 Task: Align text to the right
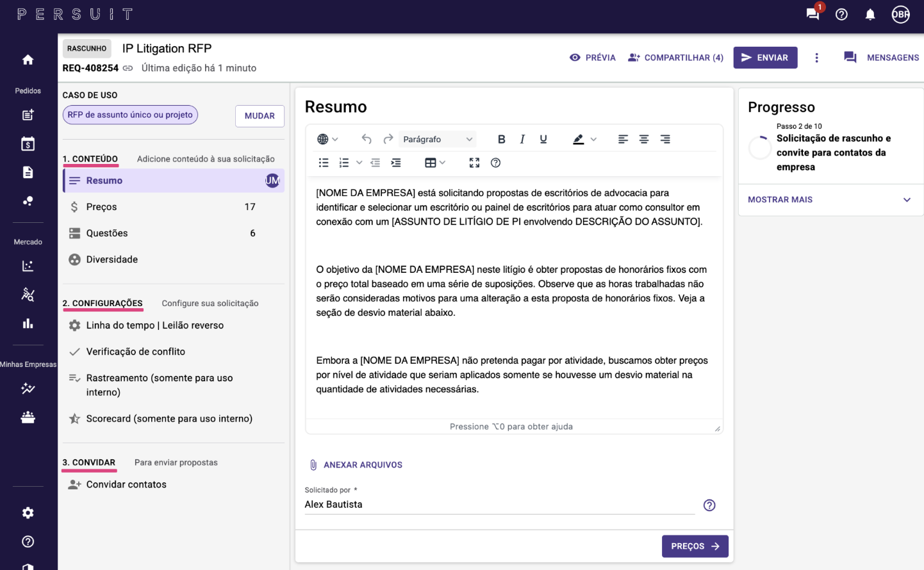(x=665, y=139)
